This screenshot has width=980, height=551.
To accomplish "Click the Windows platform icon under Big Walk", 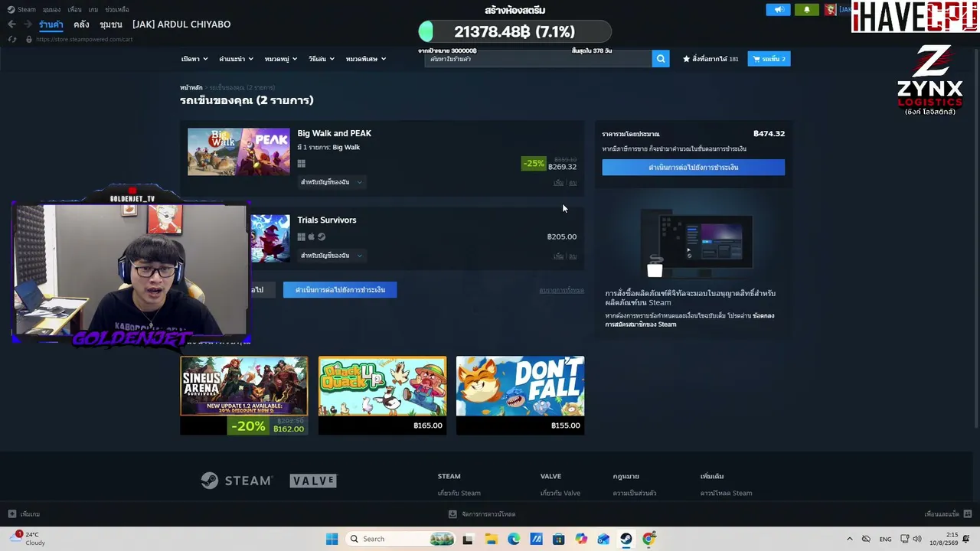I will tap(302, 164).
